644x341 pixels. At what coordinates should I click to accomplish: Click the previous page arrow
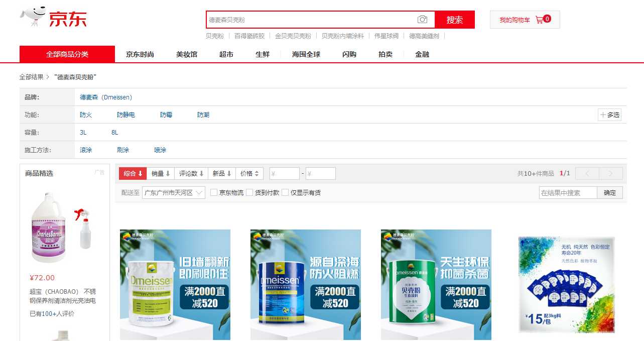click(587, 173)
